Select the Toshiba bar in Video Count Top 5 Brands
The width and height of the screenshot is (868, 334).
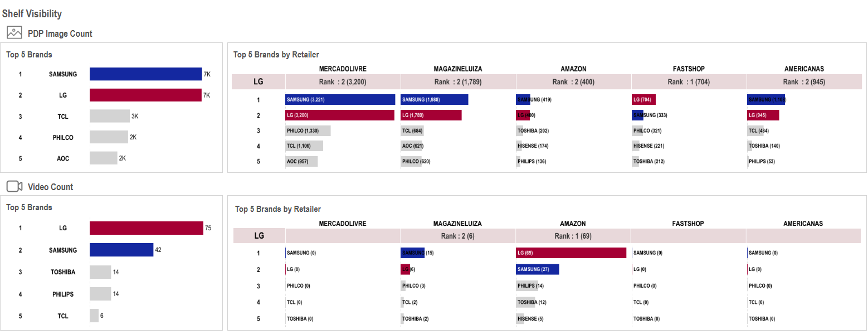point(100,272)
